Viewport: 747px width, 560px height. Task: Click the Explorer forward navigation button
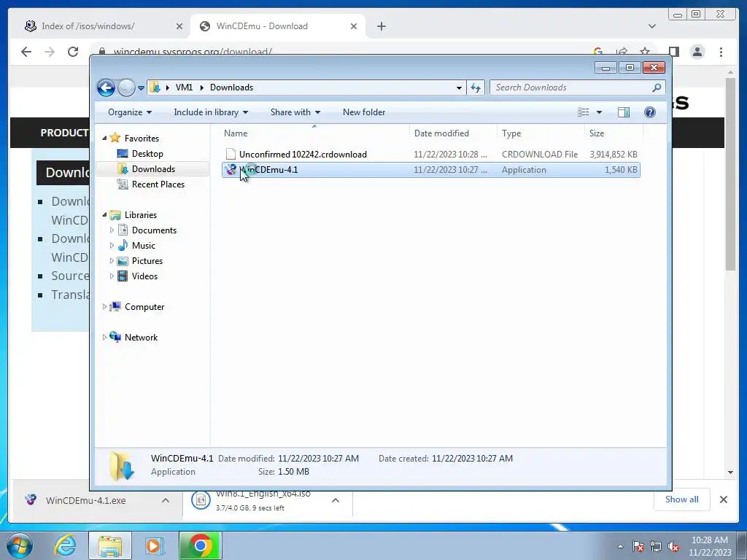(x=126, y=87)
